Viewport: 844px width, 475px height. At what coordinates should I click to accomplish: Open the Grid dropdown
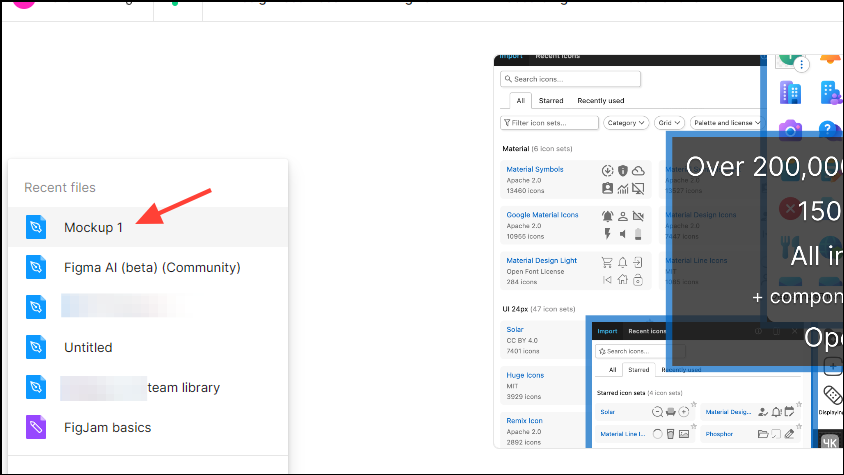point(669,123)
